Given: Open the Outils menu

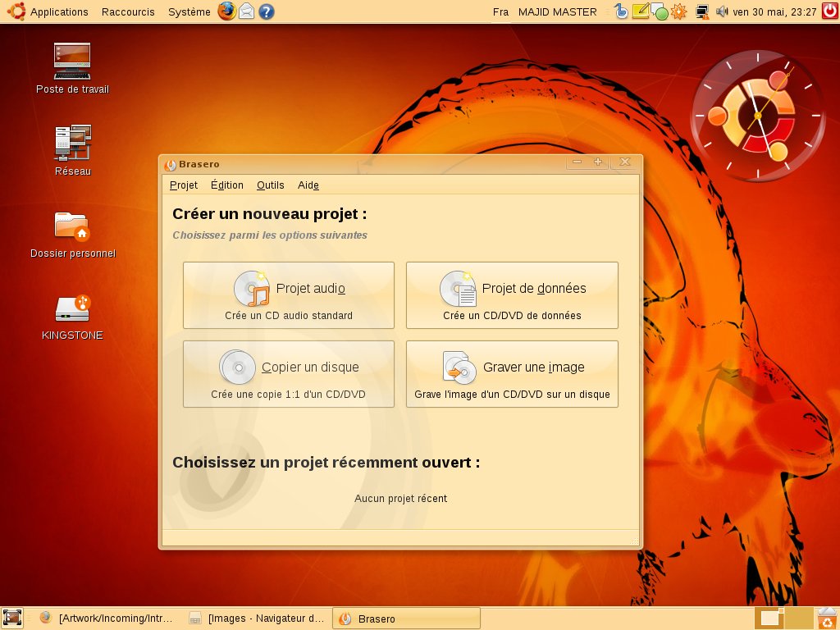Looking at the screenshot, I should [x=270, y=185].
